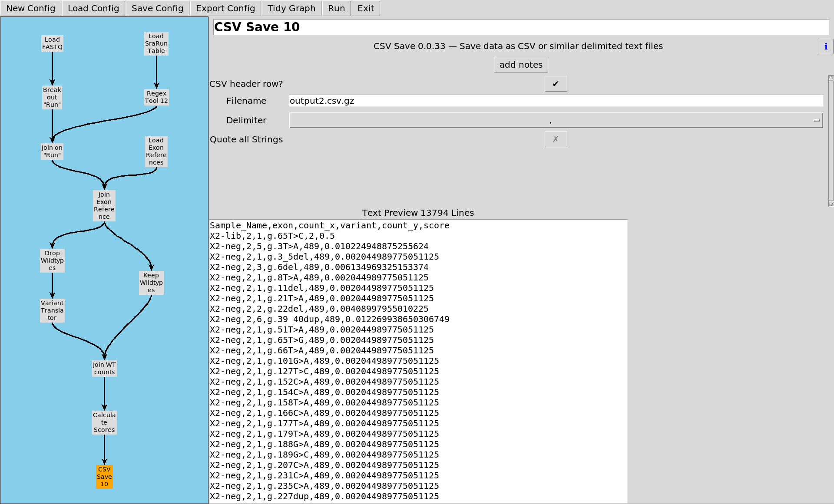This screenshot has width=834, height=504.
Task: Select the Join Exon Reference node
Action: point(104,206)
